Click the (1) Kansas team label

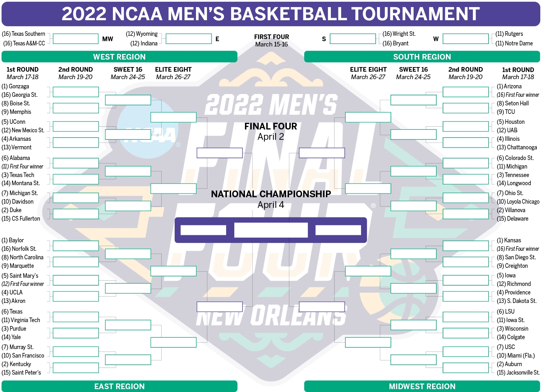[509, 240]
